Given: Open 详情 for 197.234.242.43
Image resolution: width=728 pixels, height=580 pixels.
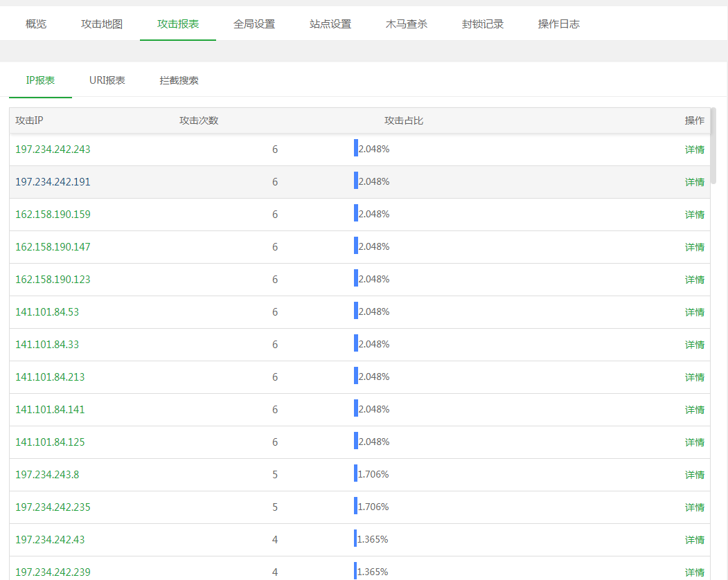Looking at the screenshot, I should tap(695, 540).
